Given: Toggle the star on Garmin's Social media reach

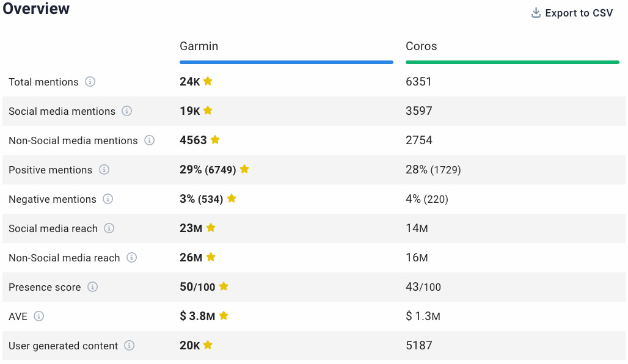Looking at the screenshot, I should [x=211, y=227].
